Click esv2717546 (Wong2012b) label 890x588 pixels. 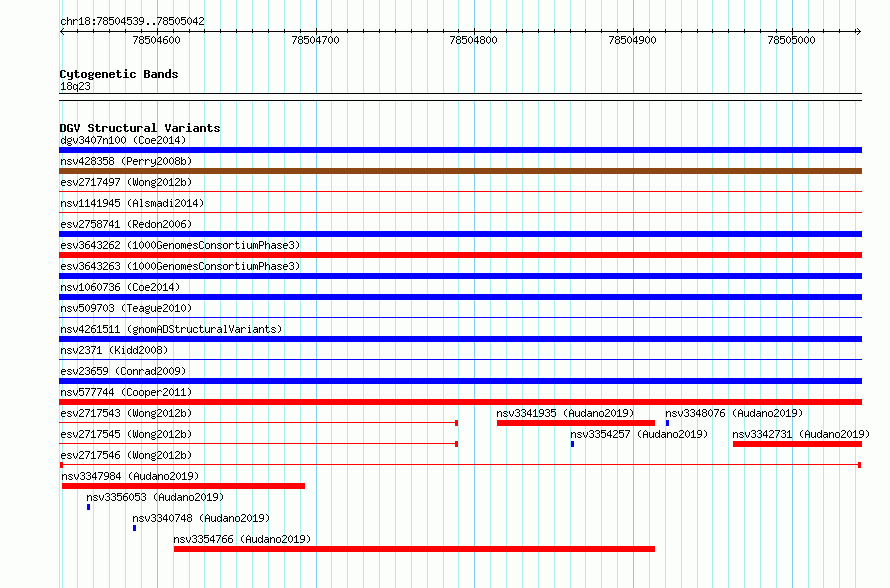coord(126,455)
